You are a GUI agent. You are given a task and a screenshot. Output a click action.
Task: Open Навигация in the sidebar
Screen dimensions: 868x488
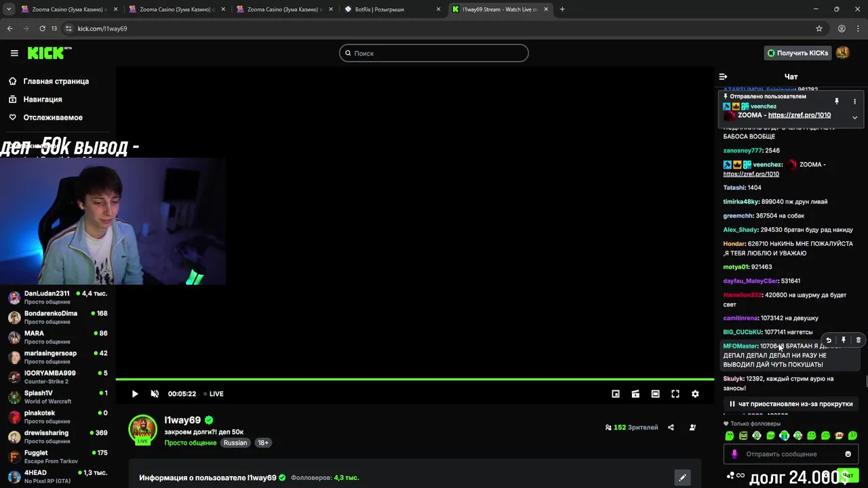coord(42,100)
